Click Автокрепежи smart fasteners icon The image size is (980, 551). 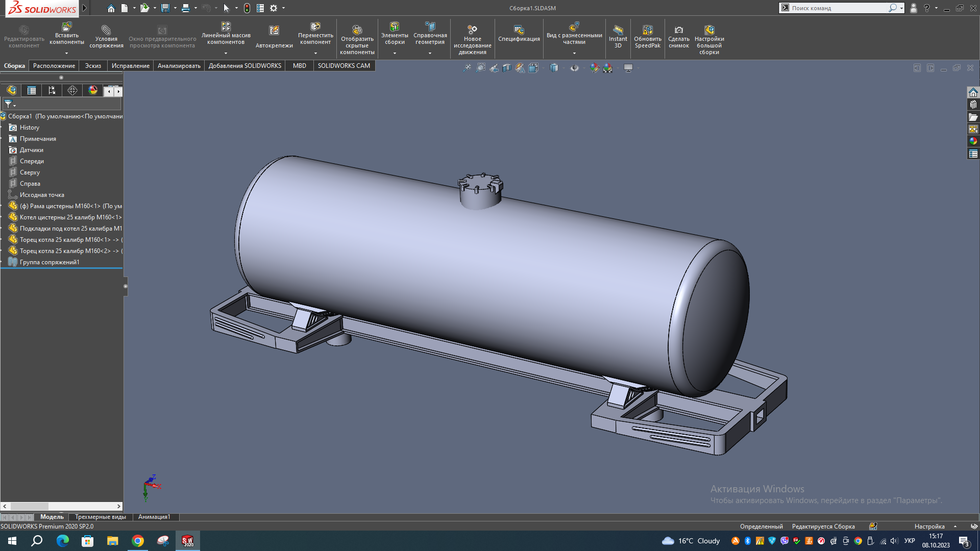274,36
